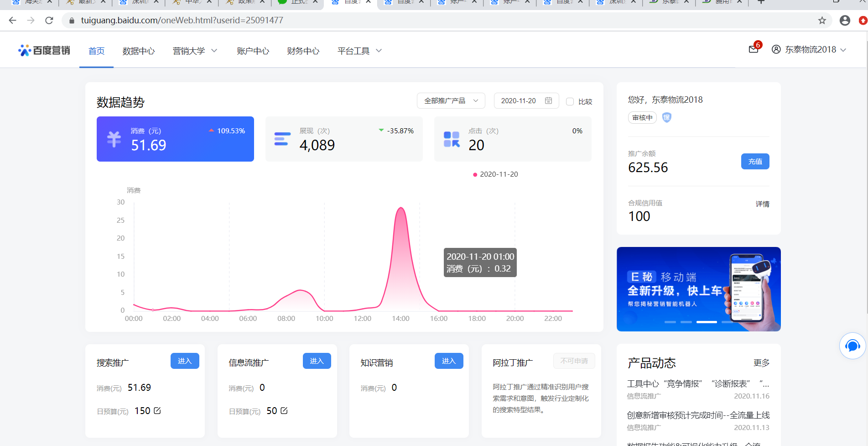The image size is (868, 446).
Task: Open the floating customer service chat icon
Action: 852,346
